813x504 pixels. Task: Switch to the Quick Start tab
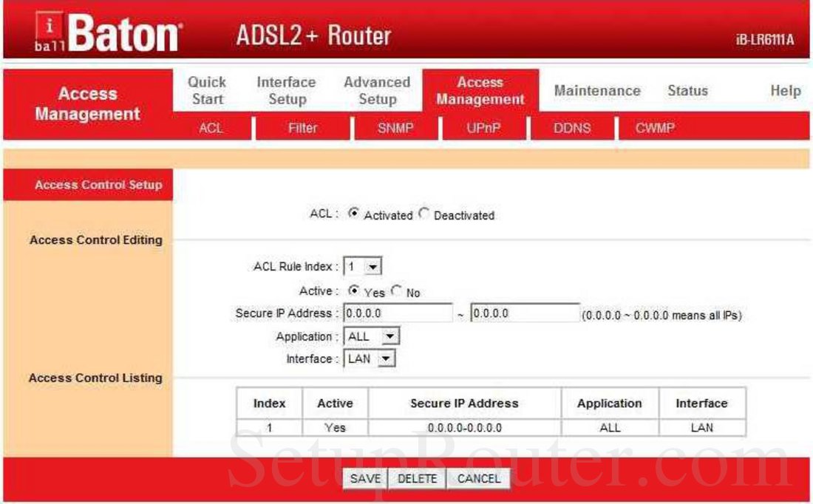[x=207, y=90]
